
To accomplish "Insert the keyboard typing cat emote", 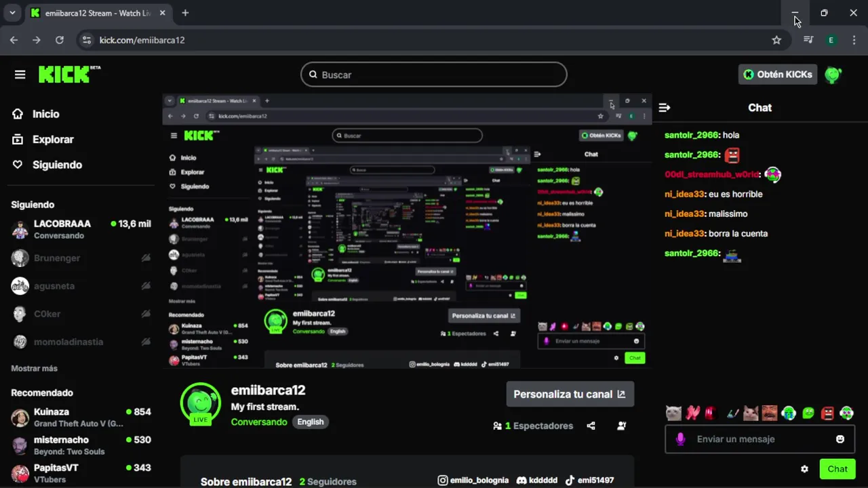I will (732, 413).
